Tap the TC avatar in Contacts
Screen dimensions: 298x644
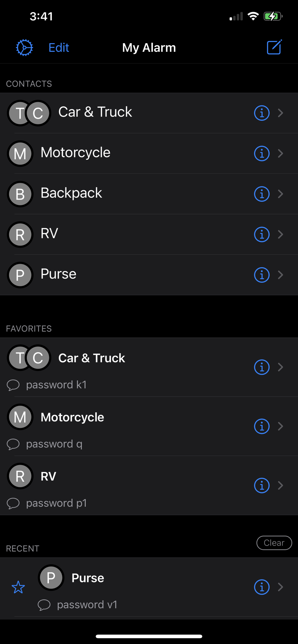(29, 113)
